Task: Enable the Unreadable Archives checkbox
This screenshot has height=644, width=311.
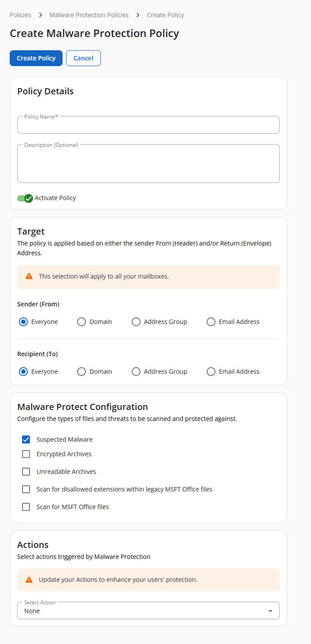Action: [26, 471]
